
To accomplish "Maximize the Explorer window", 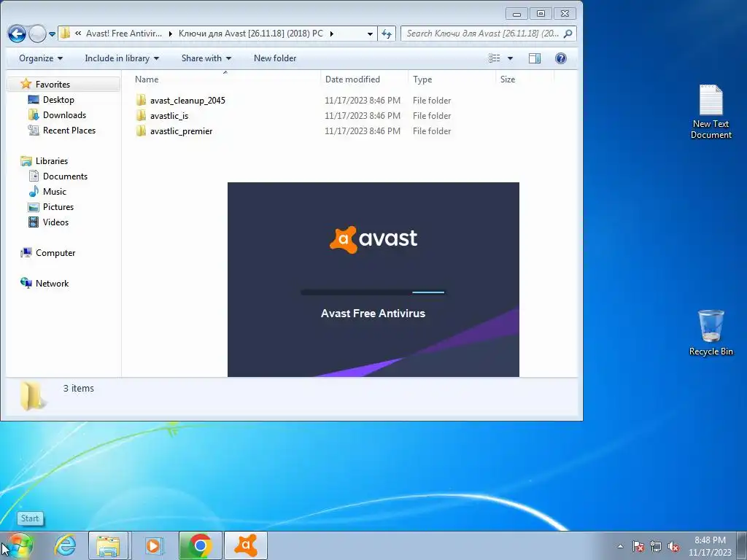I will 541,13.
